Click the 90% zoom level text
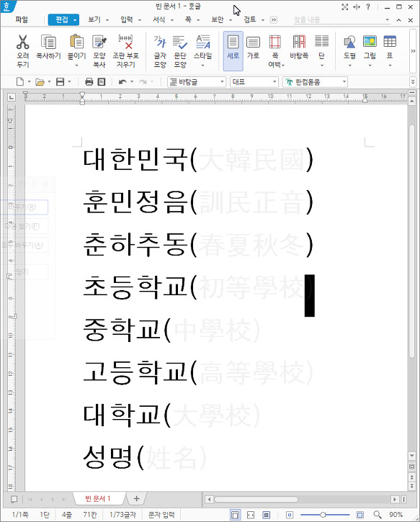420x522 pixels. tap(396, 515)
